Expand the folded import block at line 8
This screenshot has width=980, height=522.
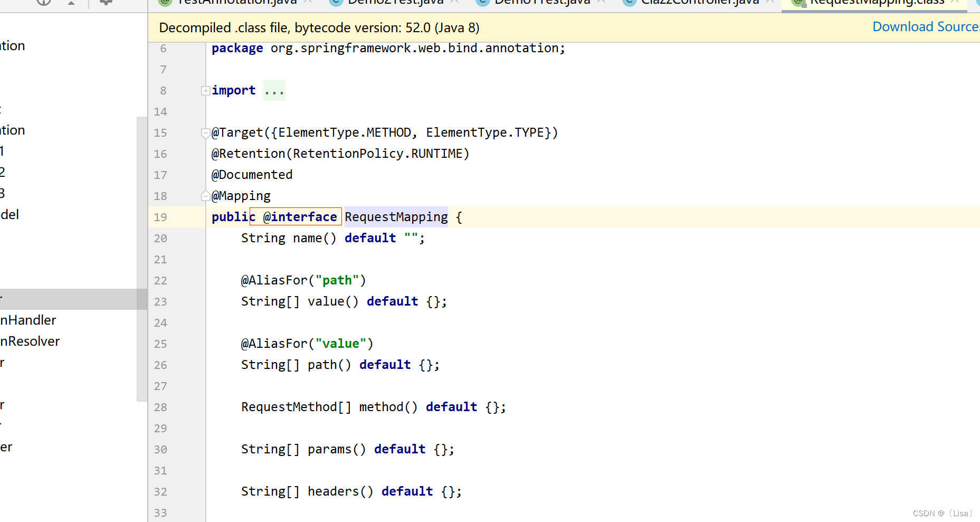(x=205, y=91)
